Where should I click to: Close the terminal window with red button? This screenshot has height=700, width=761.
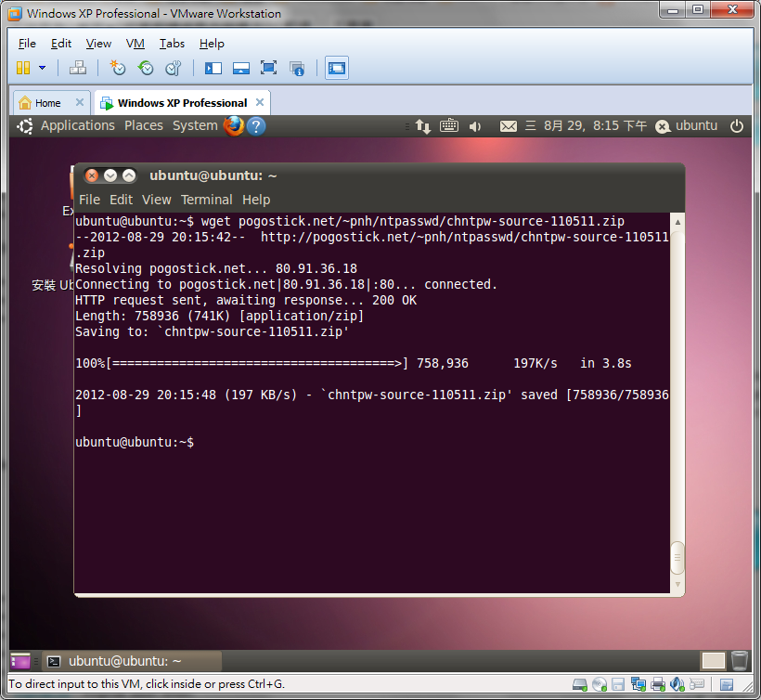92,175
